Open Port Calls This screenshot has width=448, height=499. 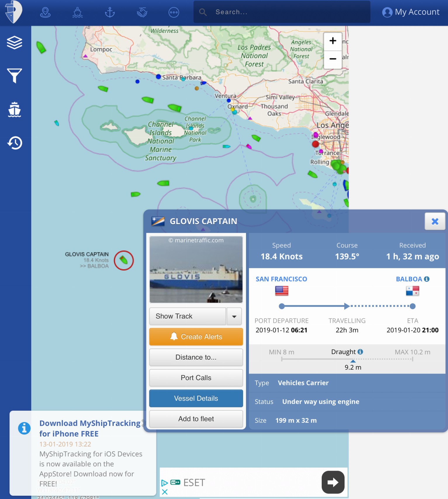point(196,378)
